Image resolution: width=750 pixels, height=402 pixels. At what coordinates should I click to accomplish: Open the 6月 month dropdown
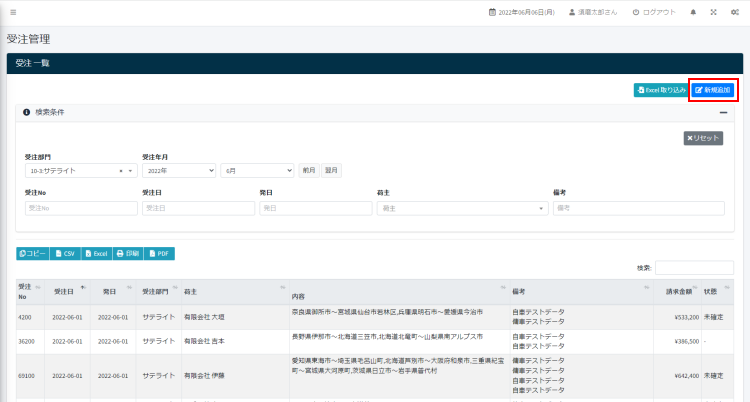257,171
